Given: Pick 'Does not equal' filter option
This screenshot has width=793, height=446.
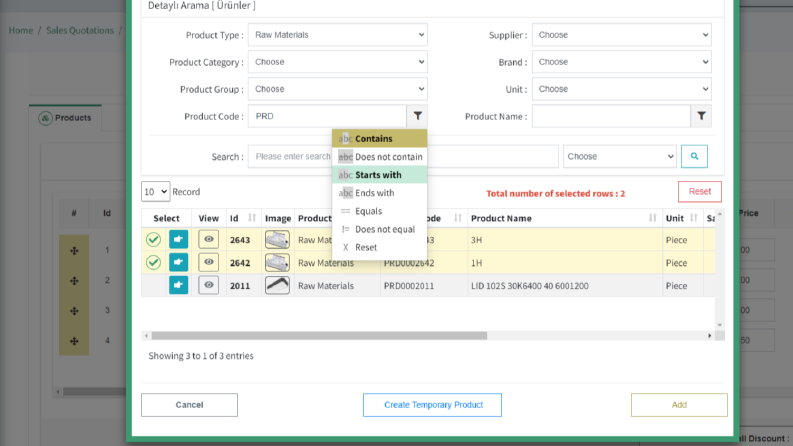Looking at the screenshot, I should click(379, 229).
